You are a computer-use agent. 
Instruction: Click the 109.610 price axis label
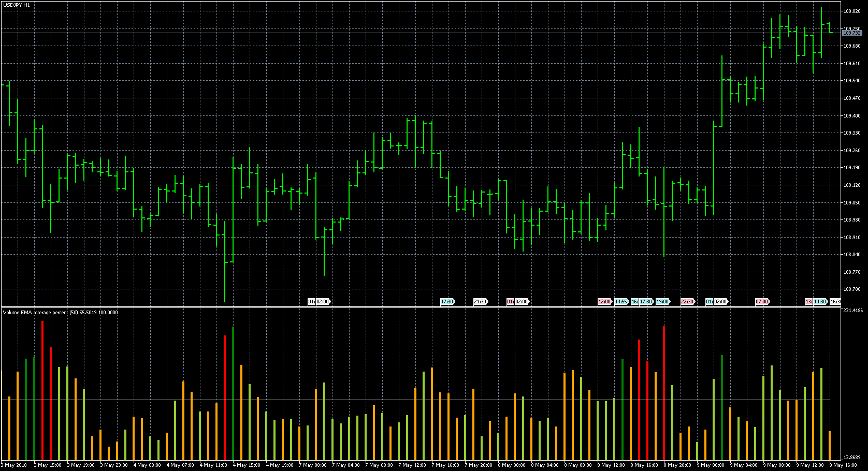click(x=852, y=64)
